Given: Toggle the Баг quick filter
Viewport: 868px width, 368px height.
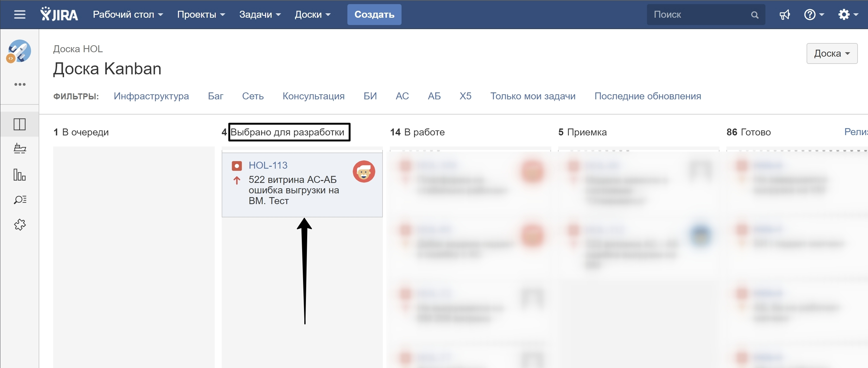Looking at the screenshot, I should [x=215, y=96].
